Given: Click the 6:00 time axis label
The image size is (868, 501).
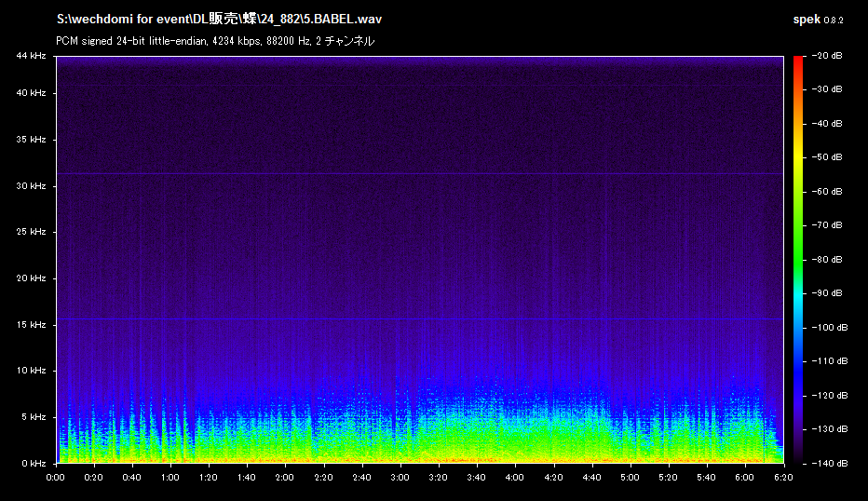Looking at the screenshot, I should pos(744,477).
